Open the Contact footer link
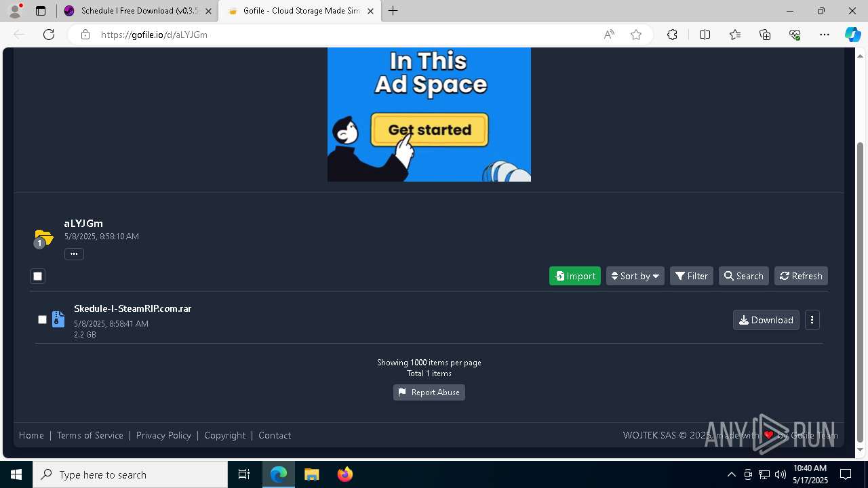 275,435
